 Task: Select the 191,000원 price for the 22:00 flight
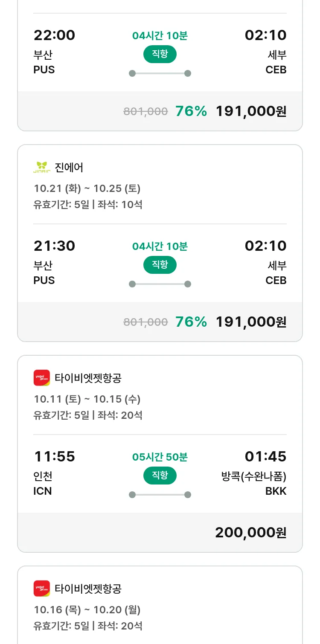[251, 111]
